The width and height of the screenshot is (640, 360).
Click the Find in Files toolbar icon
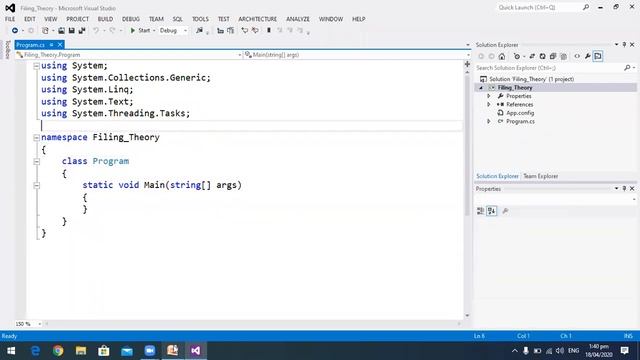pos(200,31)
